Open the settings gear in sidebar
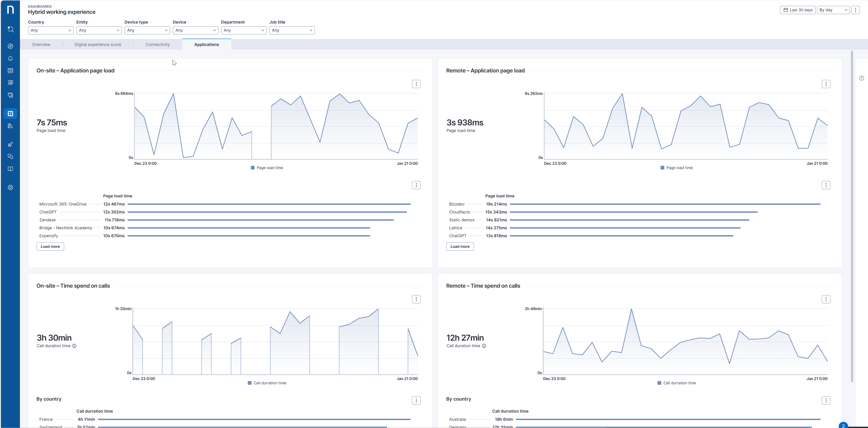 pos(10,188)
